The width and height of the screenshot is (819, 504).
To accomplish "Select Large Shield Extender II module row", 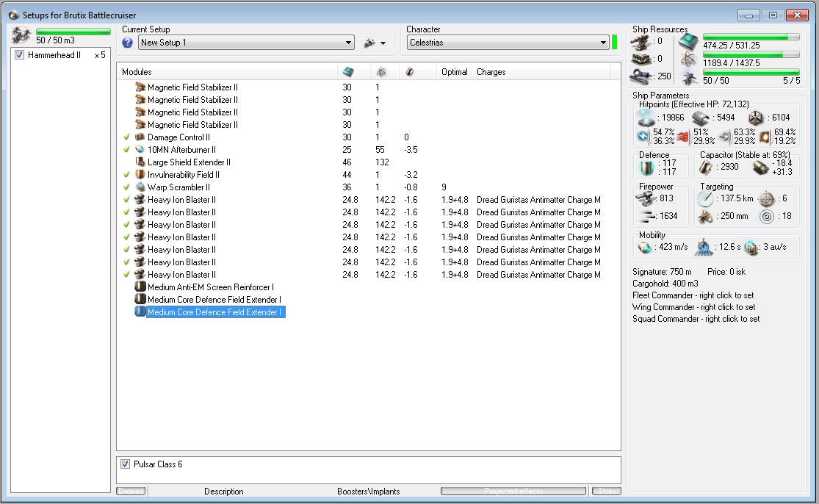I will coord(368,162).
